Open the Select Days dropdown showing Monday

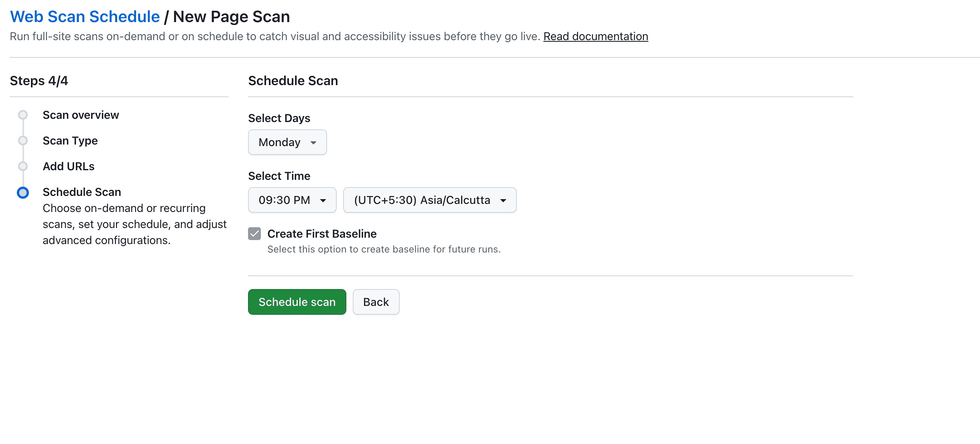(287, 142)
